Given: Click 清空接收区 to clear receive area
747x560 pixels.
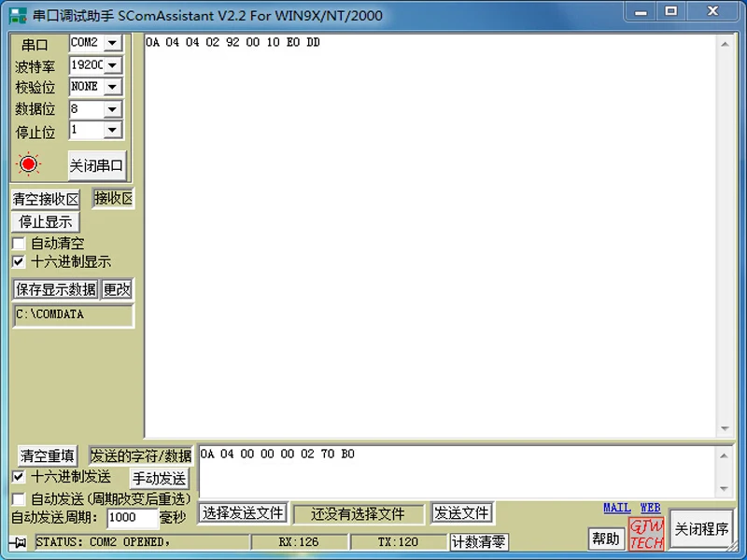Looking at the screenshot, I should click(x=46, y=199).
